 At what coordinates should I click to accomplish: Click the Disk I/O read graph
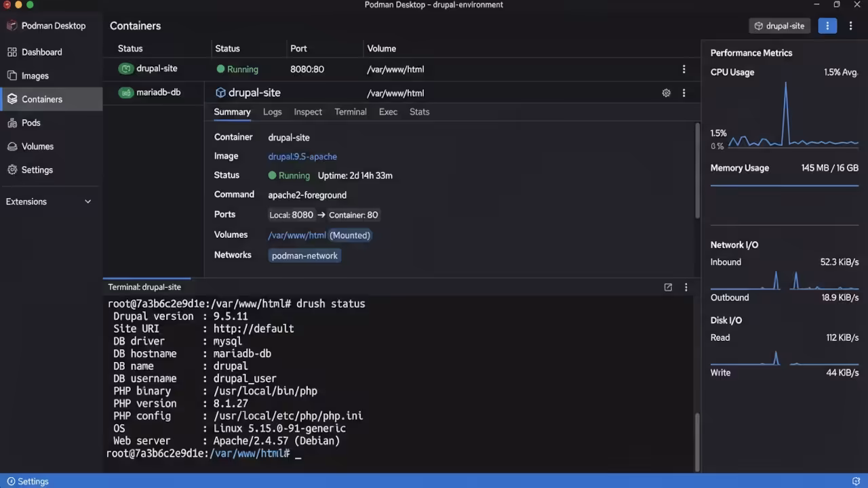pyautogui.click(x=785, y=357)
